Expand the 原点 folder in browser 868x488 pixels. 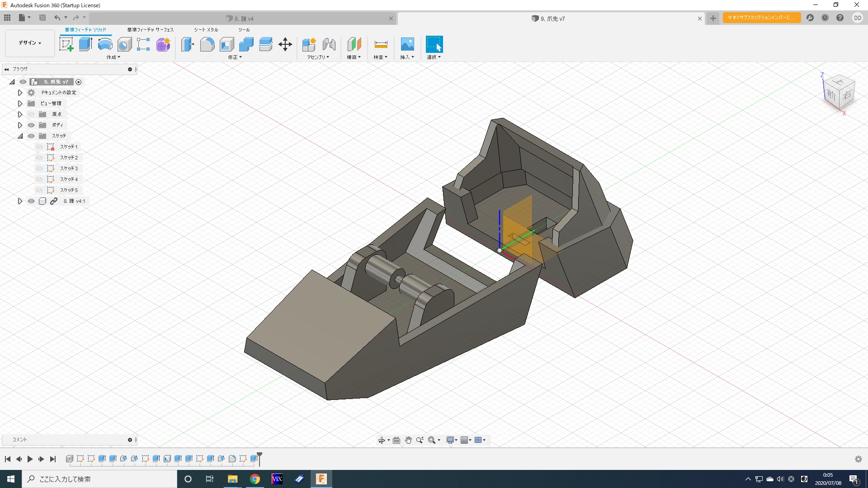pos(20,114)
